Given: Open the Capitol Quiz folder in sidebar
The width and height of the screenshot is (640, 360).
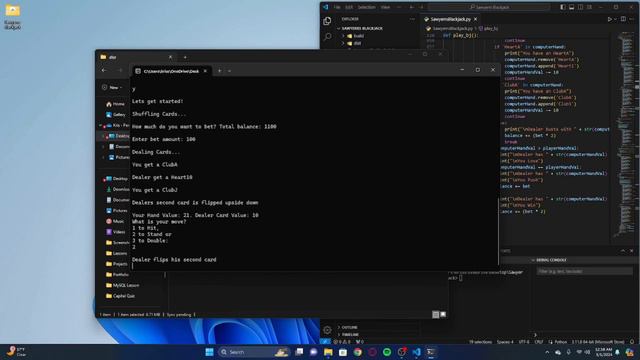Looking at the screenshot, I should [120, 296].
